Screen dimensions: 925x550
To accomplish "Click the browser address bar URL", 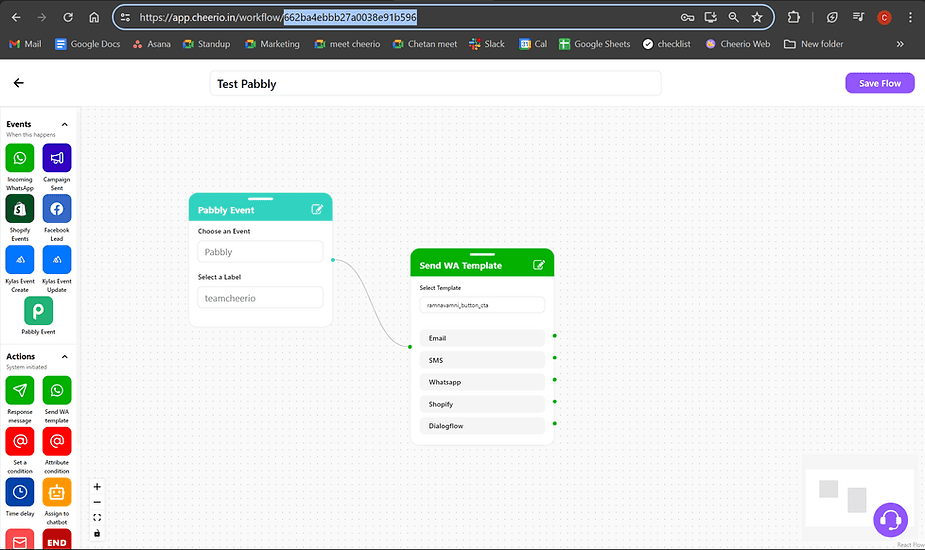I will coord(278,17).
